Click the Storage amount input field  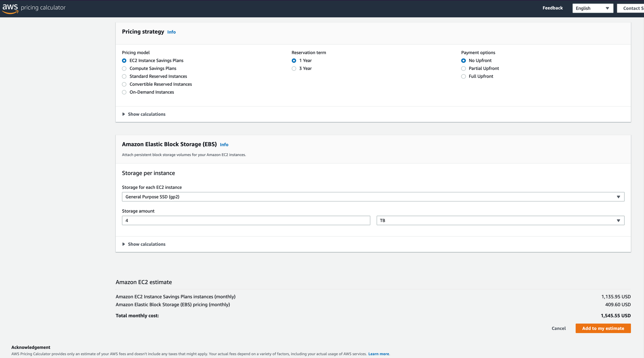(246, 221)
